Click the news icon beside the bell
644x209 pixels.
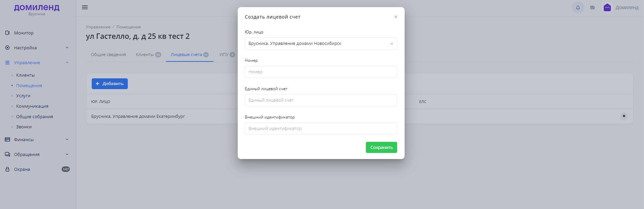[x=592, y=7]
